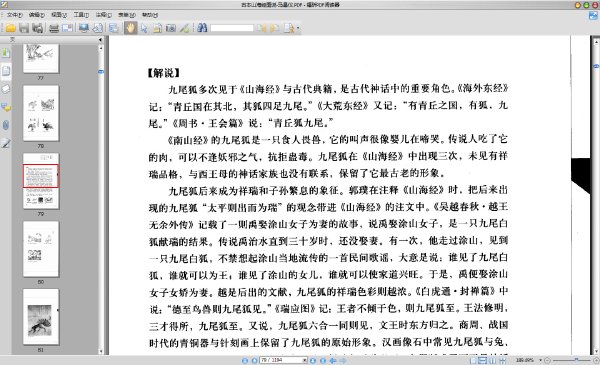
Task: Click the Save floppy disk icon
Action: click(x=24, y=28)
